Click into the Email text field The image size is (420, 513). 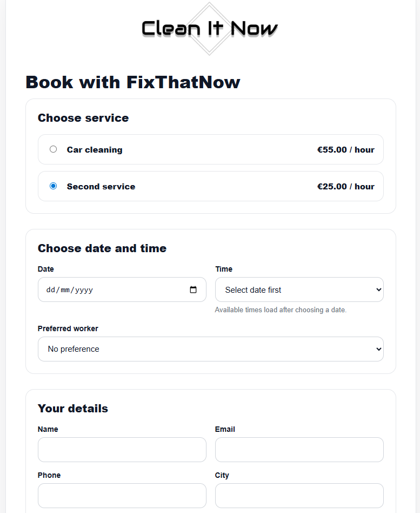[299, 450]
